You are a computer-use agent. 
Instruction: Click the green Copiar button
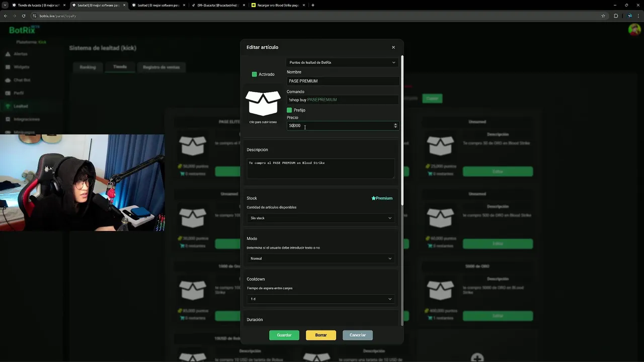pos(432,99)
